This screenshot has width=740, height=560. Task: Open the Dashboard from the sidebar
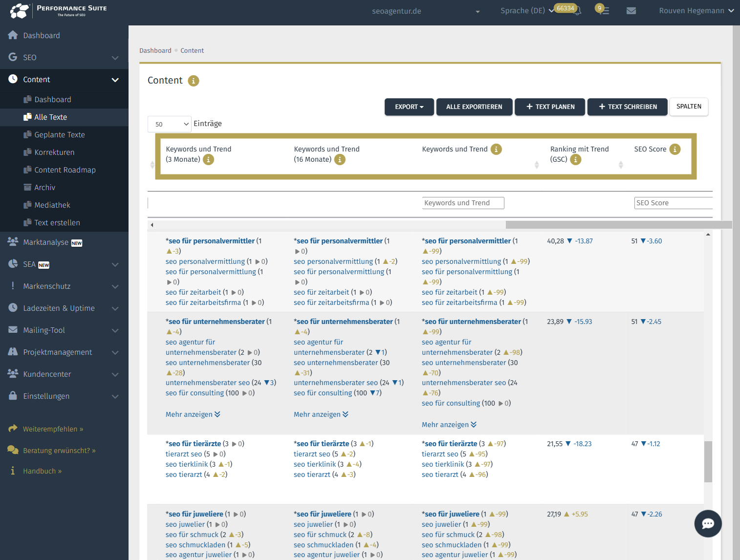click(x=41, y=35)
